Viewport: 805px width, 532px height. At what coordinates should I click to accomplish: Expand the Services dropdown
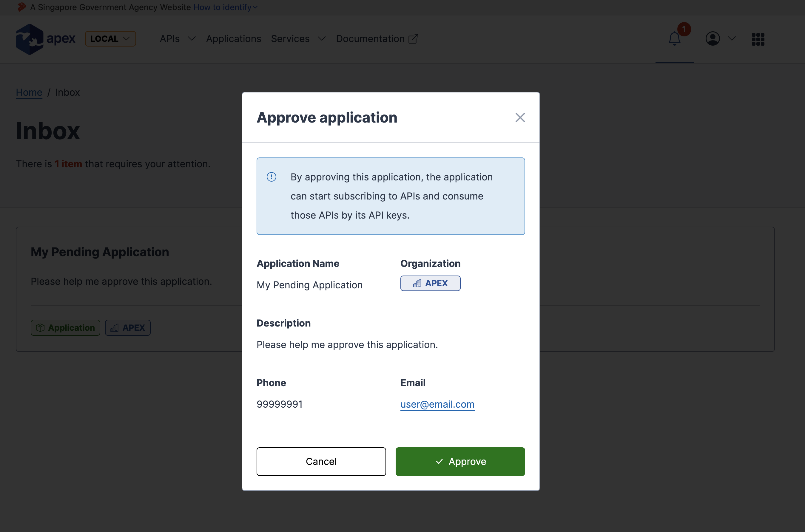(298, 38)
